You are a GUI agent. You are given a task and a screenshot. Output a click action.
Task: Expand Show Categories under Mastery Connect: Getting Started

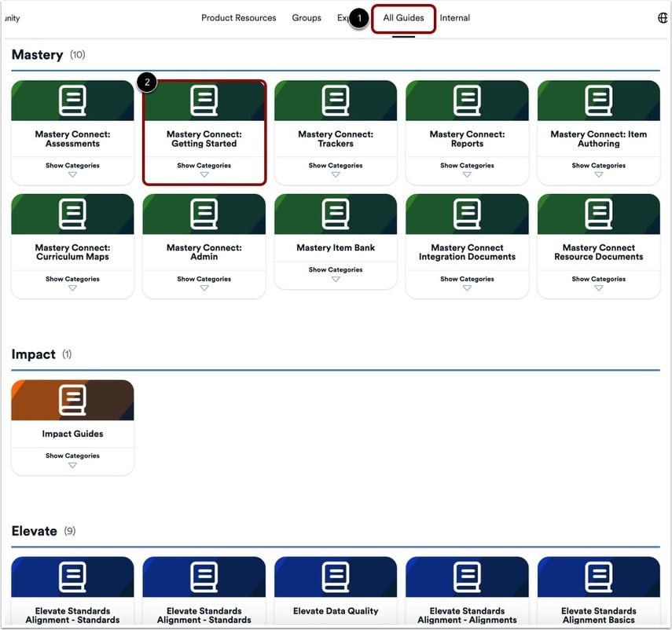click(204, 169)
